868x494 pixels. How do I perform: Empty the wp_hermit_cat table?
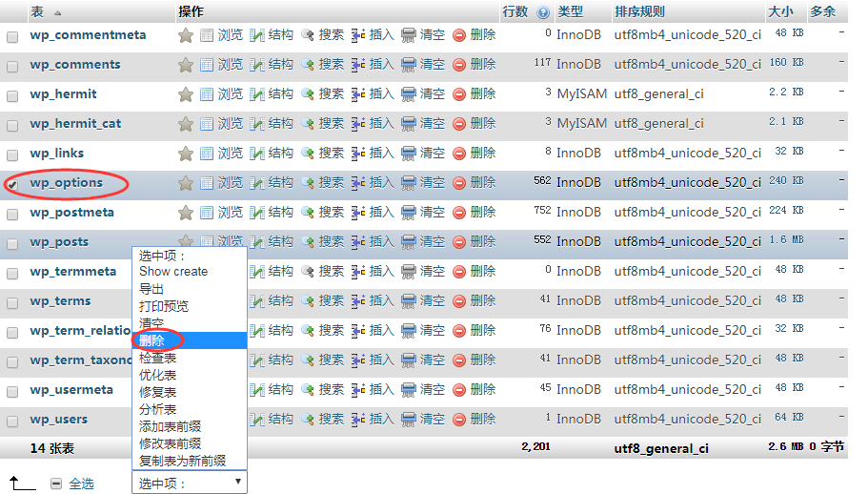pos(423,124)
